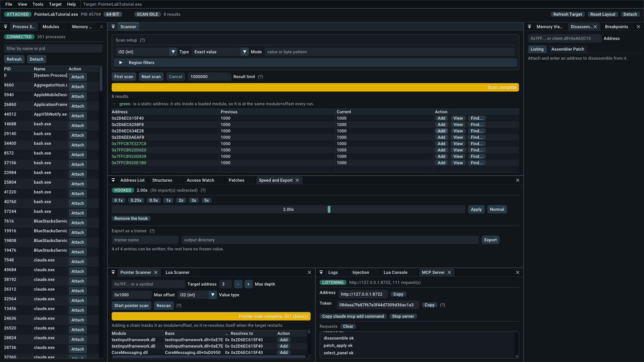Click the speed slider handle at 2.00x
This screenshot has height=362, width=644.
pos(329,209)
